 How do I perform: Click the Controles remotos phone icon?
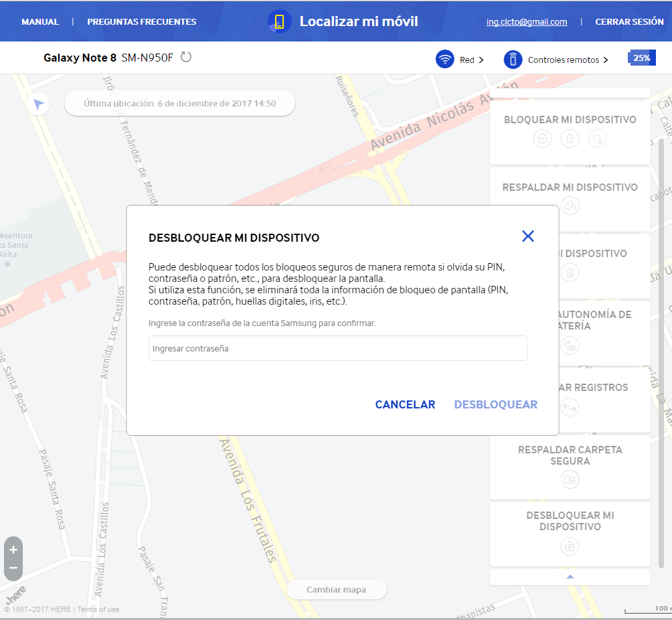click(513, 59)
